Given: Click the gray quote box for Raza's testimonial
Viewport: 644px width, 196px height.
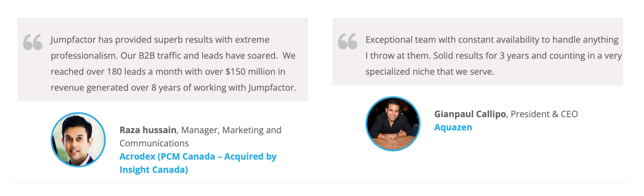Looking at the screenshot, I should tap(163, 60).
